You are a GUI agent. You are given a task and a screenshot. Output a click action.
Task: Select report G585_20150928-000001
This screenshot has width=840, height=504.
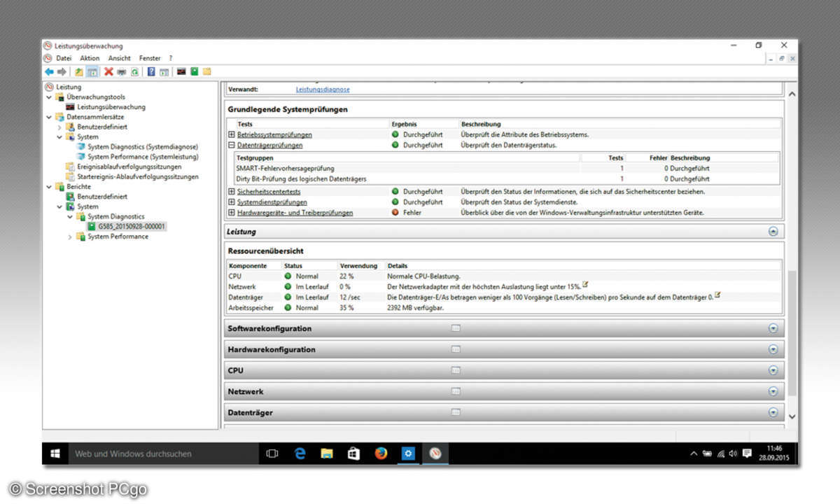pyautogui.click(x=132, y=227)
